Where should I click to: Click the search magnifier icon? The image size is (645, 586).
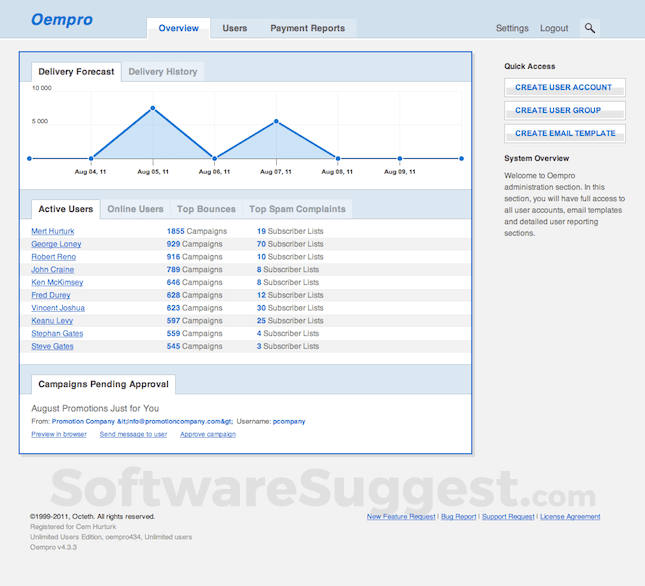pos(590,29)
